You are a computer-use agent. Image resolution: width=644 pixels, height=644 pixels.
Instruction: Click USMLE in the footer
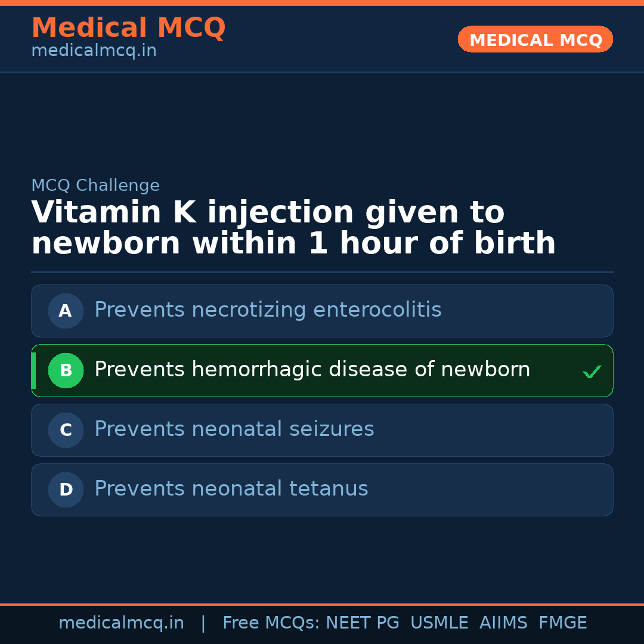439,623
